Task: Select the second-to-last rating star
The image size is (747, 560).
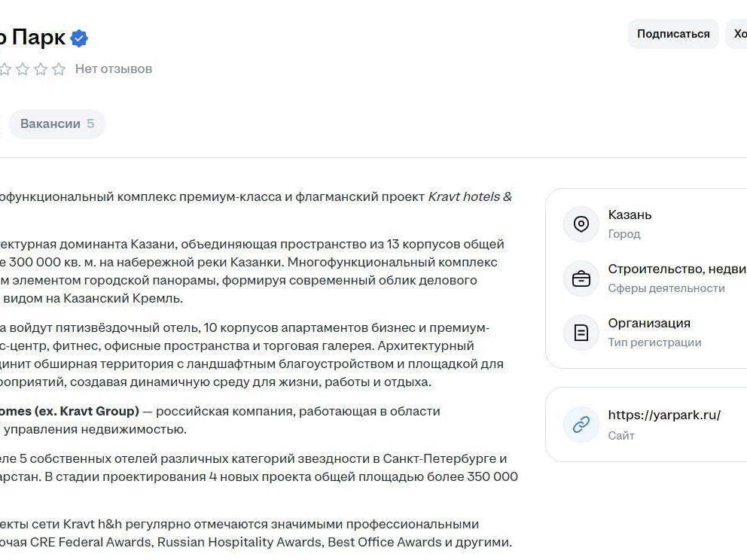Action: [x=41, y=69]
